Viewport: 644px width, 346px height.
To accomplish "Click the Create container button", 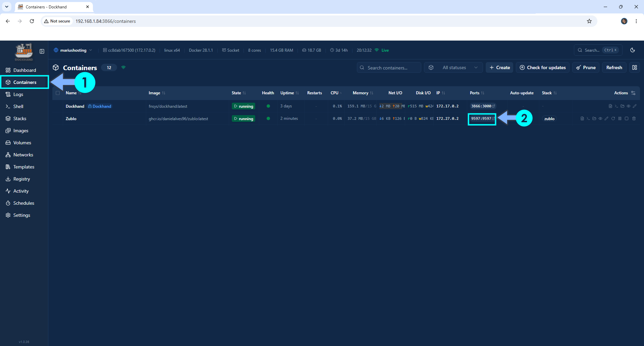I will coord(499,67).
